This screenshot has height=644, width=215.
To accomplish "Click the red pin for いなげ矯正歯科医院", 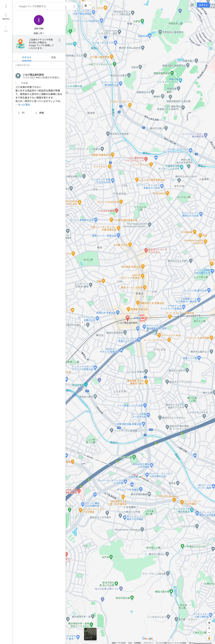I will coord(127,318).
